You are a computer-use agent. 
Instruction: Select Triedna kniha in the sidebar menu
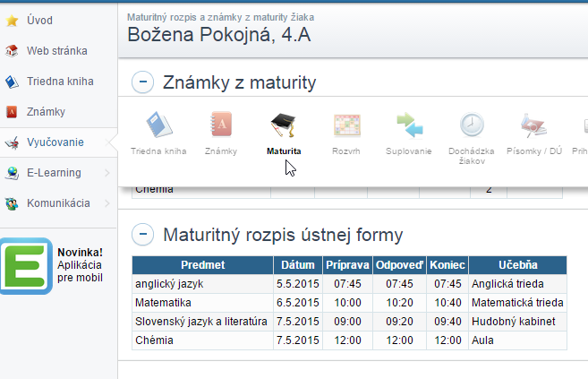[x=58, y=82]
